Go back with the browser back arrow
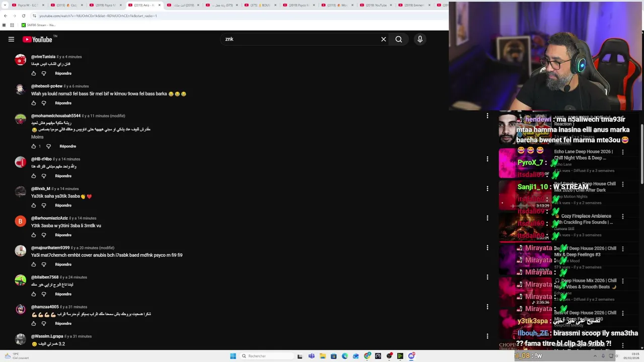 [x=5, y=16]
